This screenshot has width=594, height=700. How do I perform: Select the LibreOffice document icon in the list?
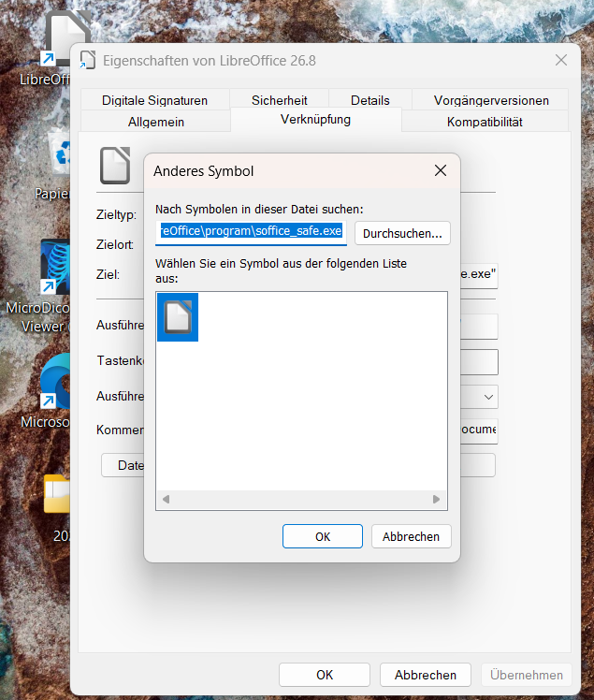[x=178, y=317]
